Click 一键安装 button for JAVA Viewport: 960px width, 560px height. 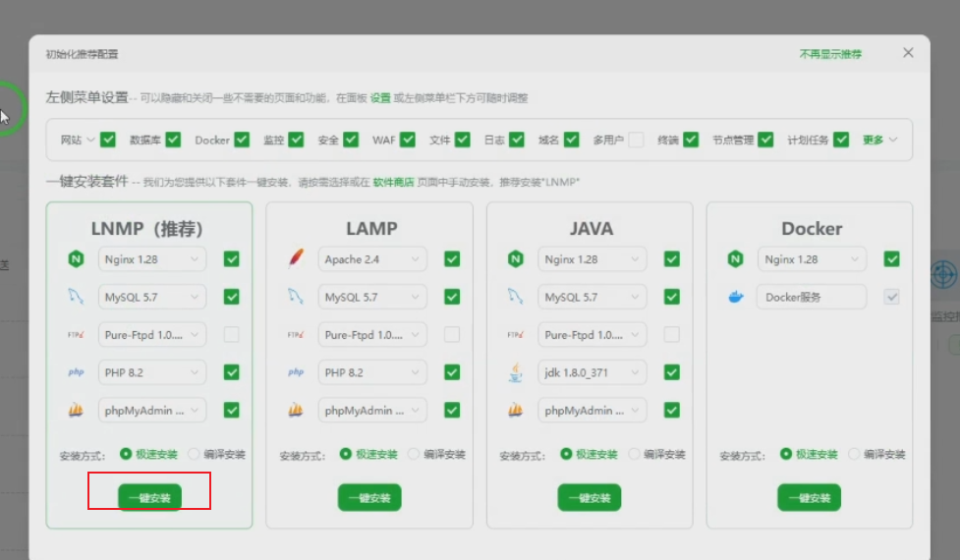tap(589, 497)
